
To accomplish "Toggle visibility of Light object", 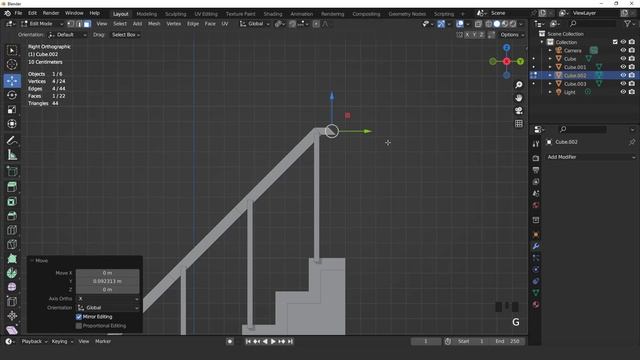I will (x=623, y=92).
